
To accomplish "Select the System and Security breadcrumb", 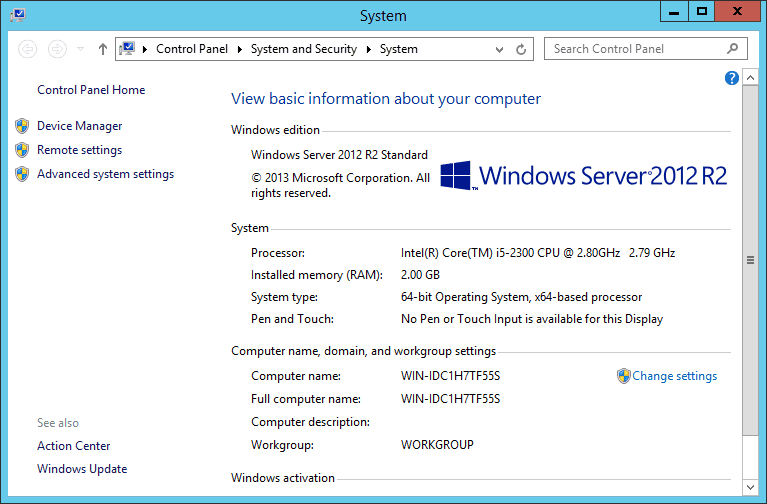I will pos(303,49).
